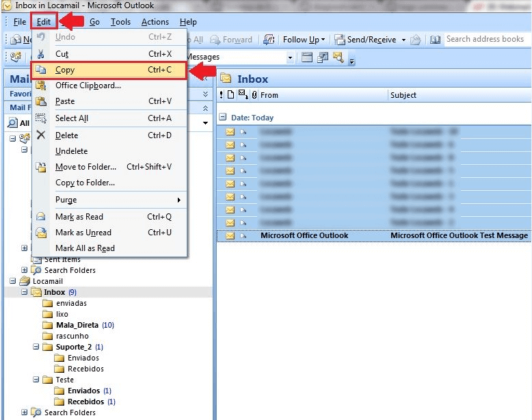This screenshot has width=532, height=420.
Task: Open the Send/Receive dropdown arrow
Action: click(x=403, y=40)
